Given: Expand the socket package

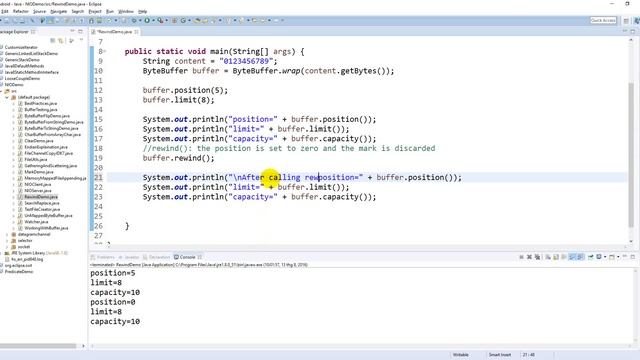Looking at the screenshot, I should point(7,247).
